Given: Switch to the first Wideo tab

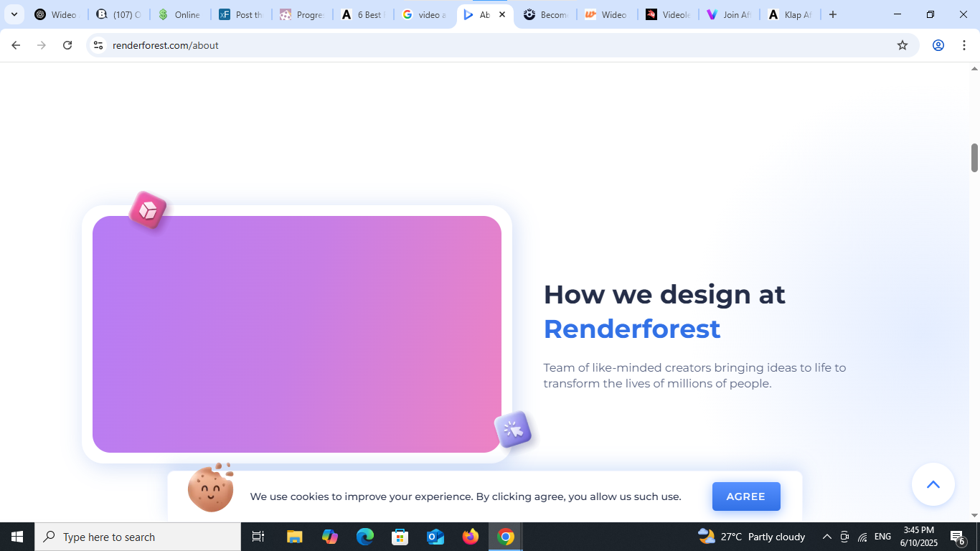Looking at the screenshot, I should pyautogui.click(x=57, y=14).
